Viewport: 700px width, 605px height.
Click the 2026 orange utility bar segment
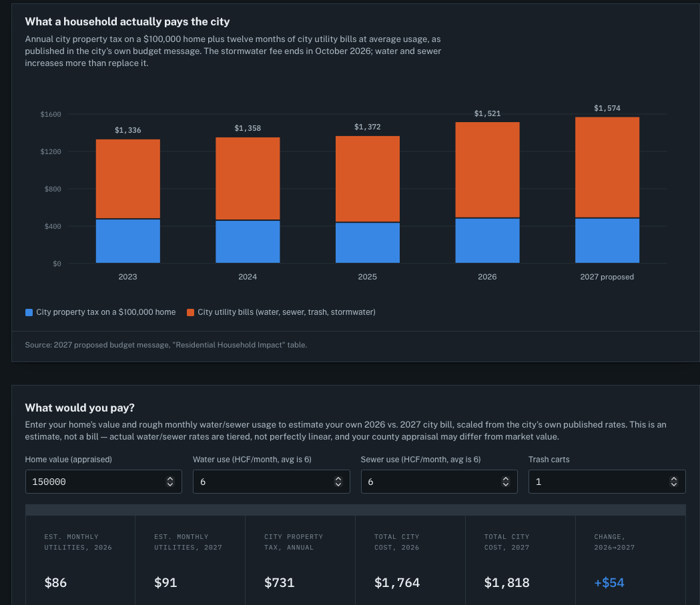(488, 169)
